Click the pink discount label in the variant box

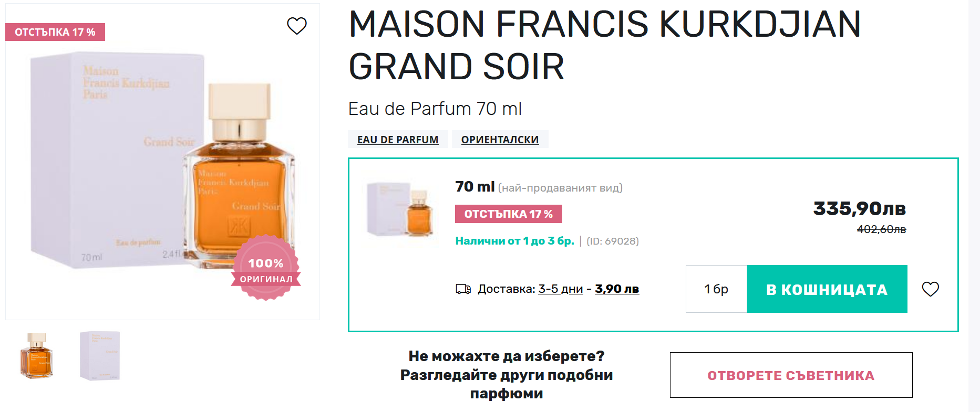[x=508, y=214]
